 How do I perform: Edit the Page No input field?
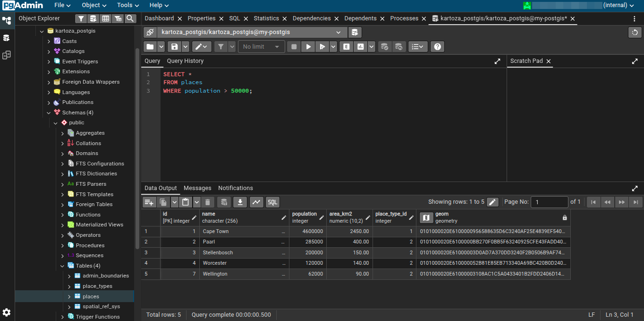pos(549,202)
